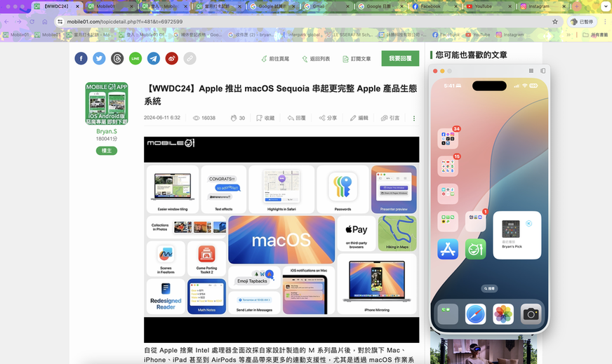Image resolution: width=612 pixels, height=364 pixels.
Task: Copy article link with gray chain icon
Action: (189, 58)
